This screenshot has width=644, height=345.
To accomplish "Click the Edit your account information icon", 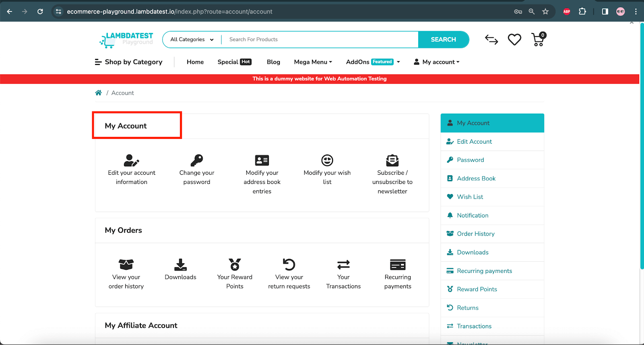I will pyautogui.click(x=131, y=160).
